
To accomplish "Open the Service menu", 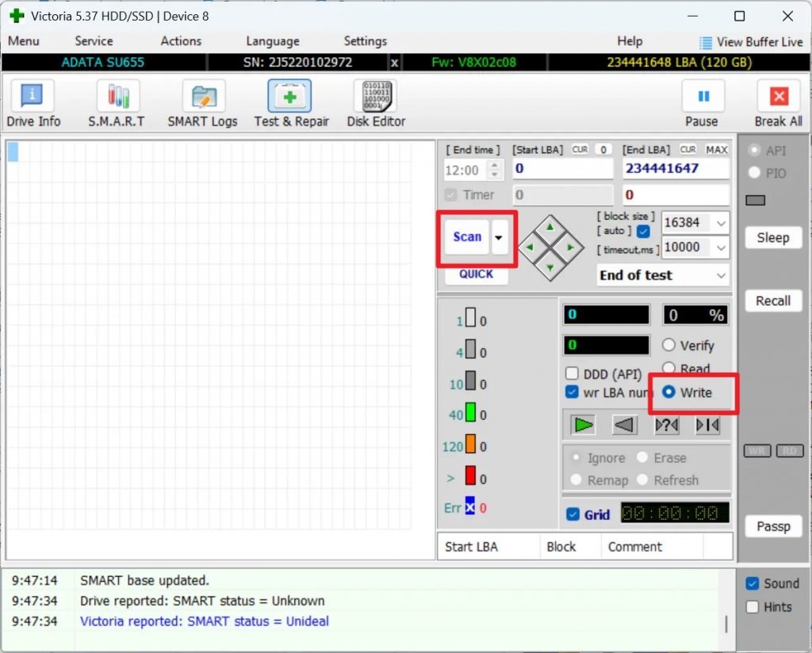I will 94,40.
